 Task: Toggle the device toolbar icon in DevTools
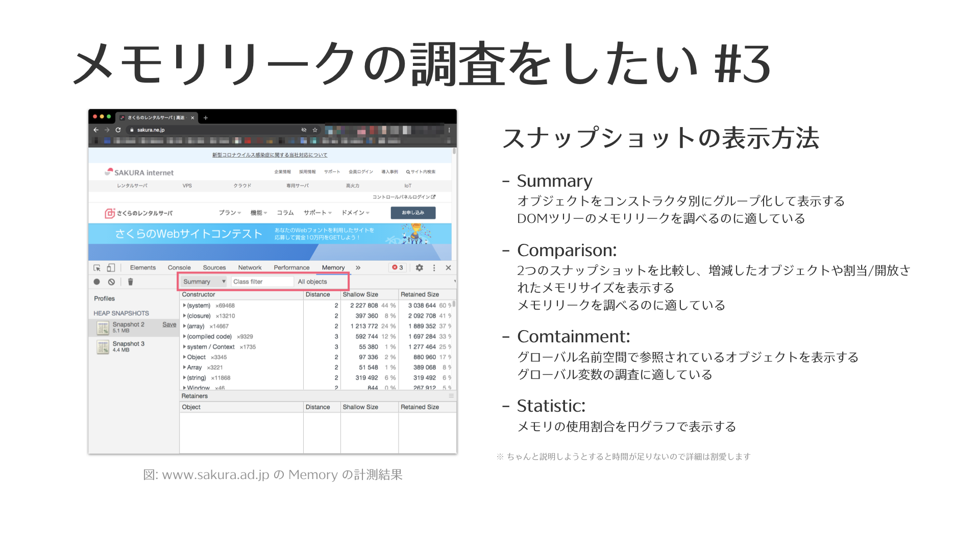click(x=111, y=268)
